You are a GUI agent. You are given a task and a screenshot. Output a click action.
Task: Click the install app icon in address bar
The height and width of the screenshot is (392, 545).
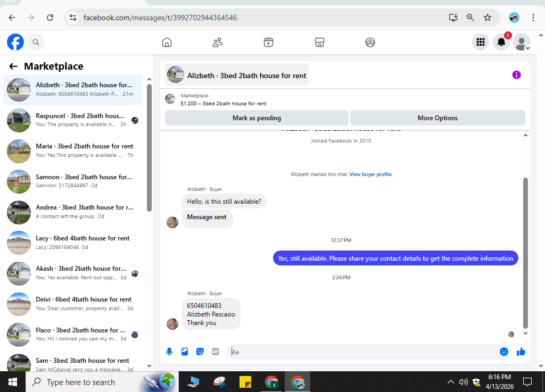[x=453, y=18]
